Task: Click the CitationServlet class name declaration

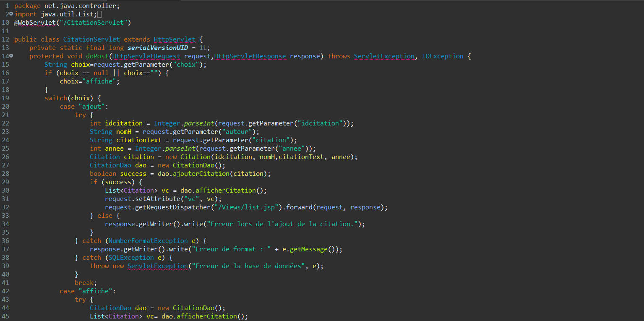Action: (91, 39)
